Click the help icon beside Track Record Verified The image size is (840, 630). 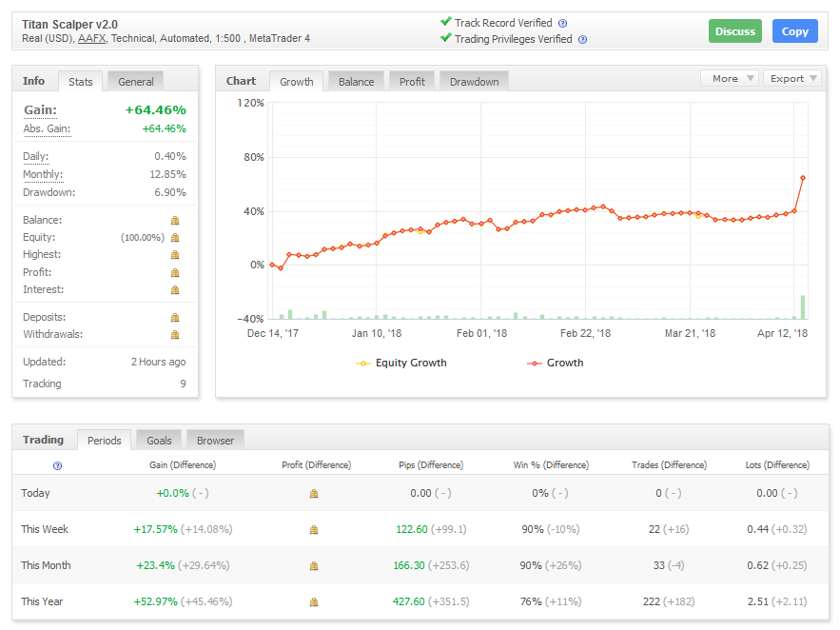562,23
